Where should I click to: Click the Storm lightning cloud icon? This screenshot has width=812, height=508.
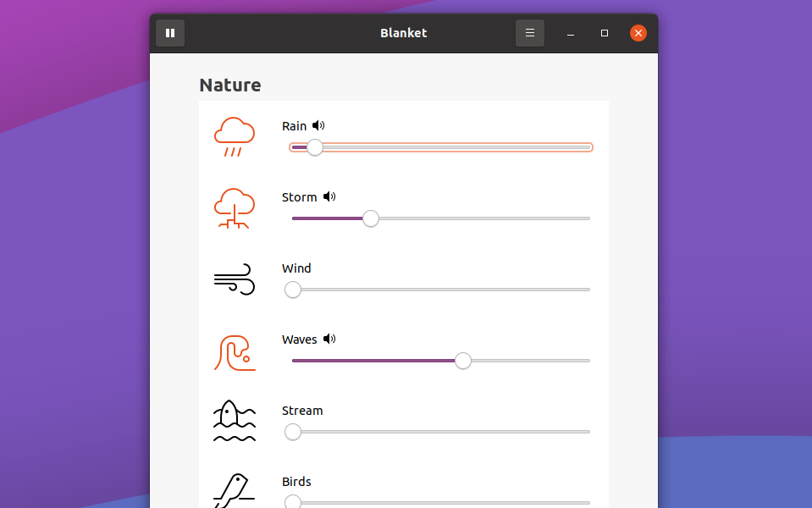234,208
